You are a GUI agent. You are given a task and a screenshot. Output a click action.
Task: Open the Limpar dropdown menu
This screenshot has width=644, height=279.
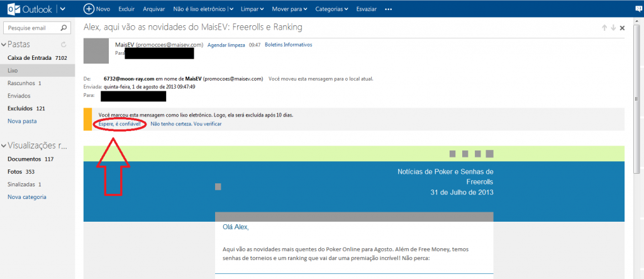[252, 9]
